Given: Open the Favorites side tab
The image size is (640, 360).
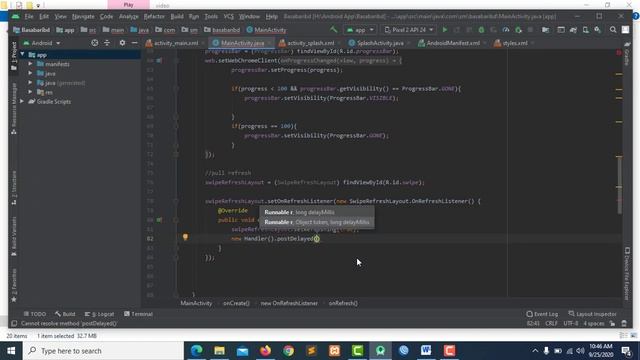Looking at the screenshot, I should click(x=14, y=286).
